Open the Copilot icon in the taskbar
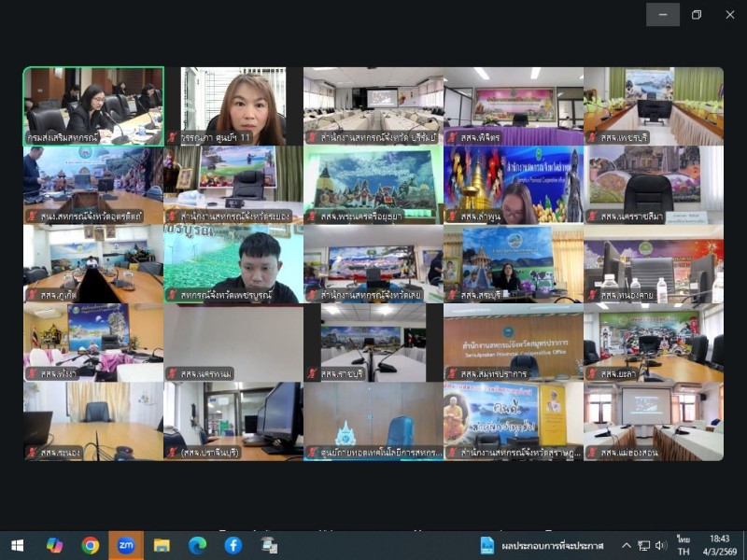Screen dimensions: 747x560 (x=55, y=545)
